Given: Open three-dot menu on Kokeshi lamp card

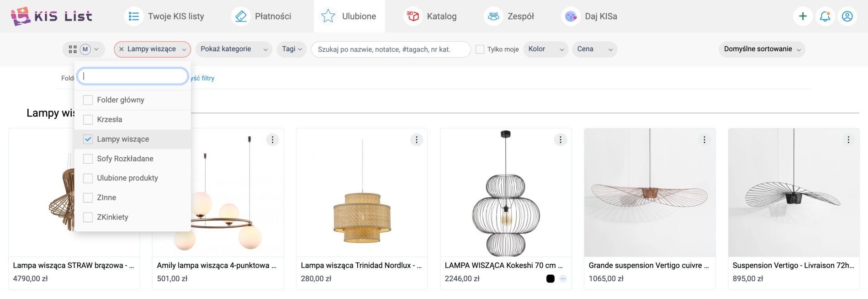Looking at the screenshot, I should [x=561, y=140].
